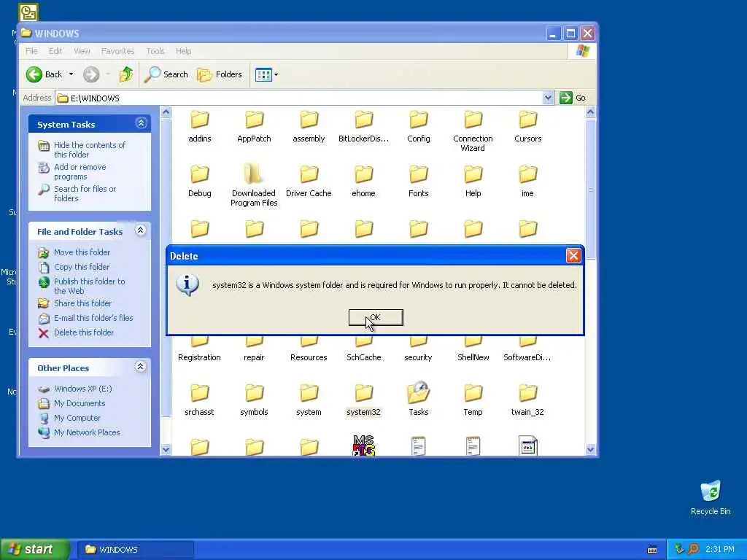Open My Network Places link

[87, 432]
